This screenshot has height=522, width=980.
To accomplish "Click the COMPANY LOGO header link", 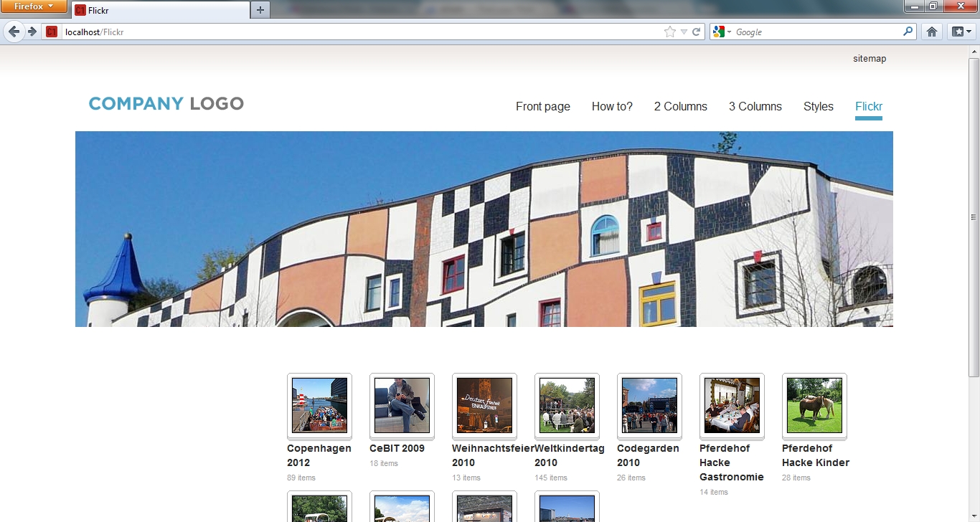I will click(166, 104).
